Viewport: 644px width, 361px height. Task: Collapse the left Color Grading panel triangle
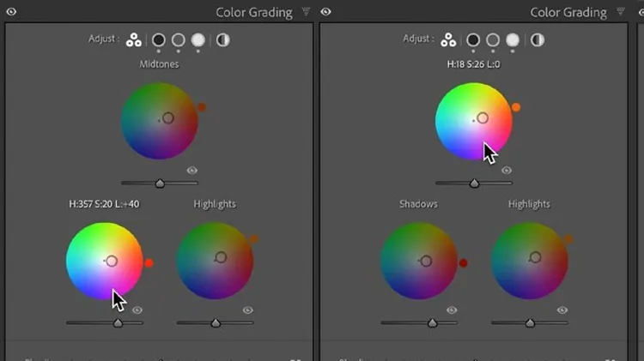pyautogui.click(x=307, y=12)
